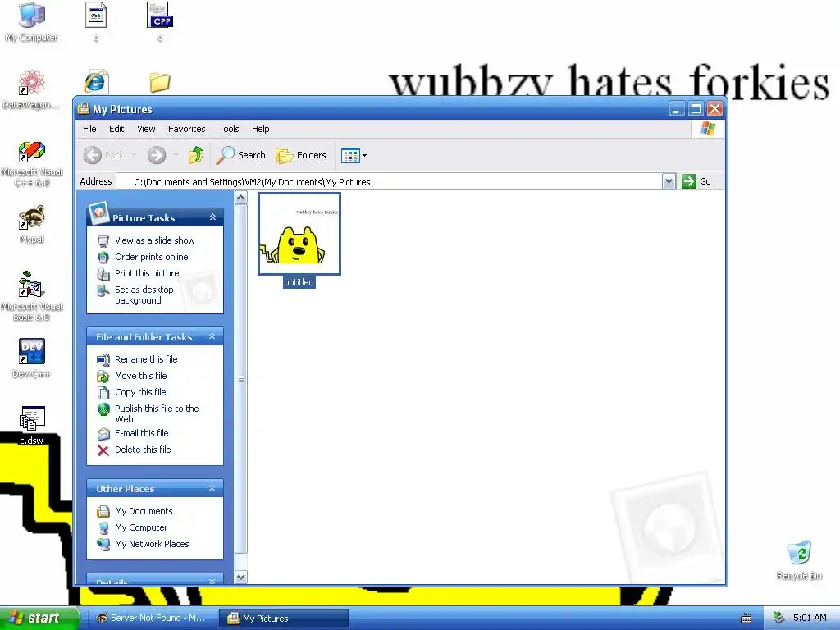Screen dimensions: 840x630
Task: Click the Mypal raccoon desktop icon
Action: coord(32,225)
